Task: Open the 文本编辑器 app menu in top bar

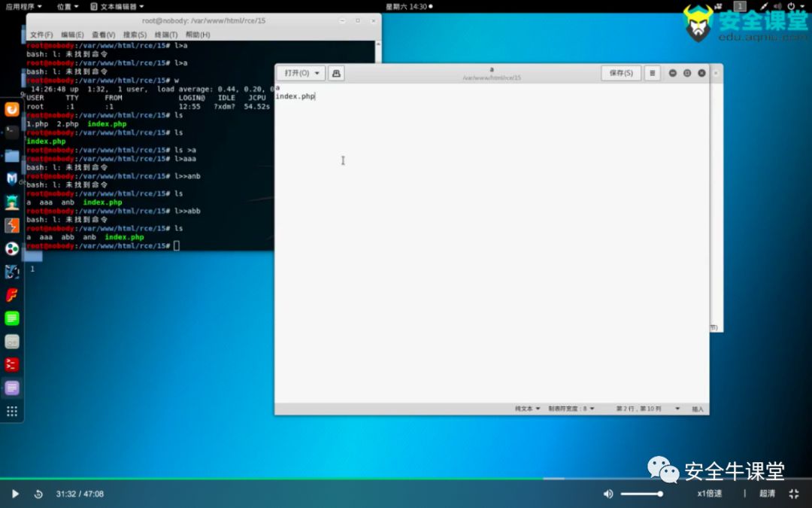Action: [117, 6]
